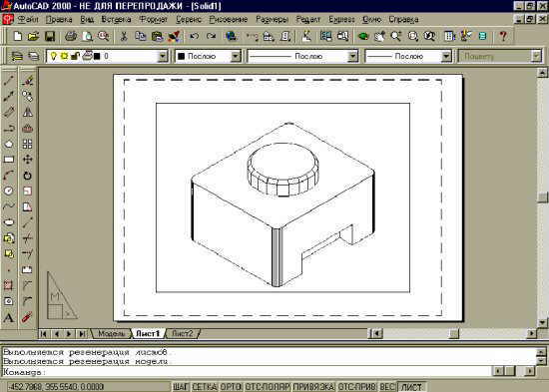The height and width of the screenshot is (392, 549).
Task: Select the Arc draw tool
Action: point(9,175)
